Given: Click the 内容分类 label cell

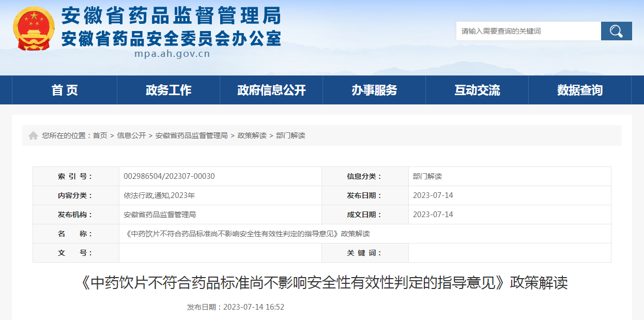Looking at the screenshot, I should point(76,195).
